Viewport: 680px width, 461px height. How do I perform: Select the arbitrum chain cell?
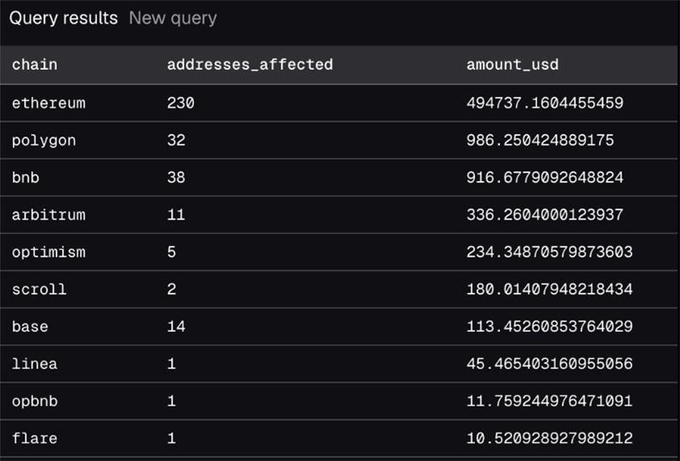pyautogui.click(x=49, y=215)
